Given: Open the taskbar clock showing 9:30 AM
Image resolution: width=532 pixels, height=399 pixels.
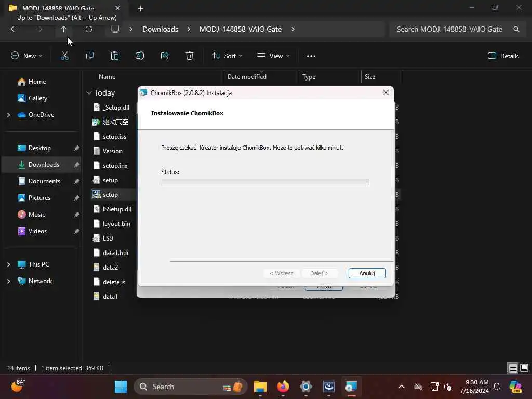Looking at the screenshot, I should [x=474, y=387].
